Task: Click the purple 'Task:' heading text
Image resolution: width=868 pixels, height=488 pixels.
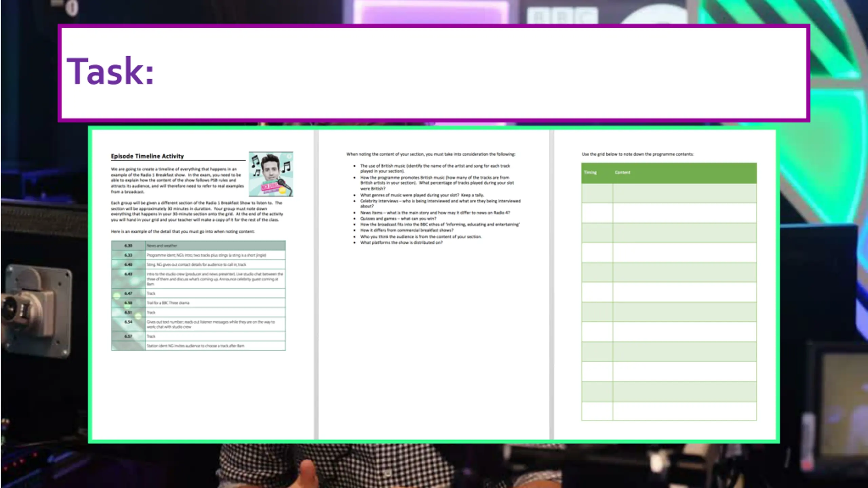Action: pos(110,71)
